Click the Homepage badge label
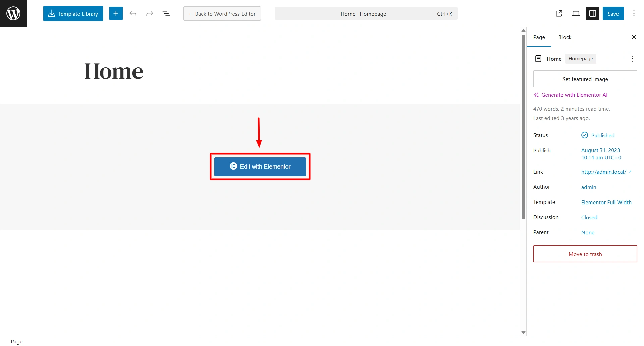The height and width of the screenshot is (346, 644). coord(581,59)
